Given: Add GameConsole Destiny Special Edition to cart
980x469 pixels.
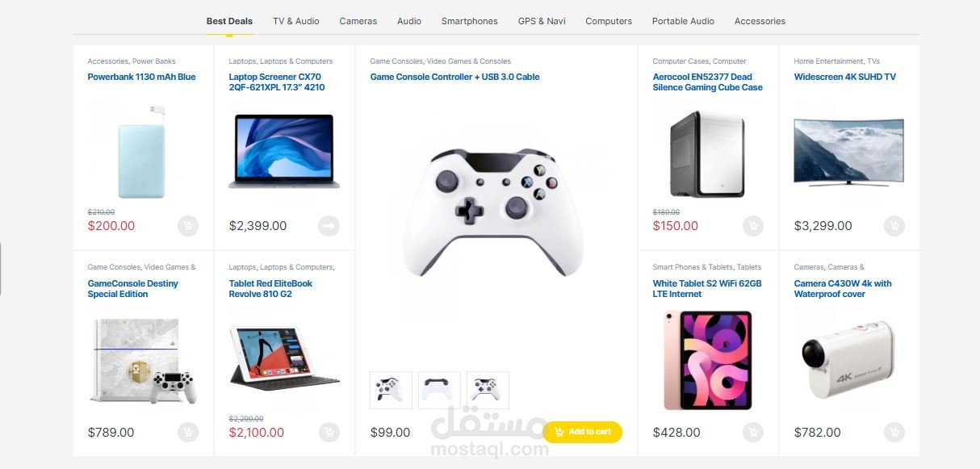Looking at the screenshot, I should [x=187, y=433].
